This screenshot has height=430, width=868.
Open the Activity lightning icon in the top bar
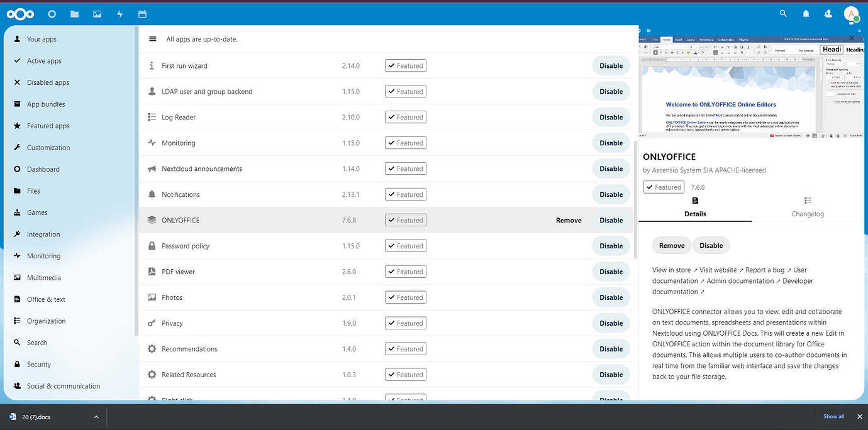tap(120, 13)
